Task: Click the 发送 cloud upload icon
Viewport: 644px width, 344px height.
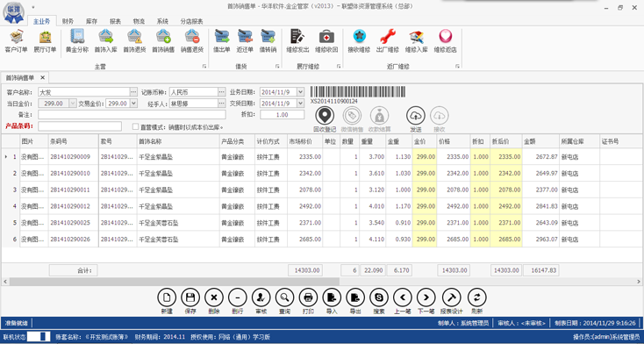Action: (416, 116)
